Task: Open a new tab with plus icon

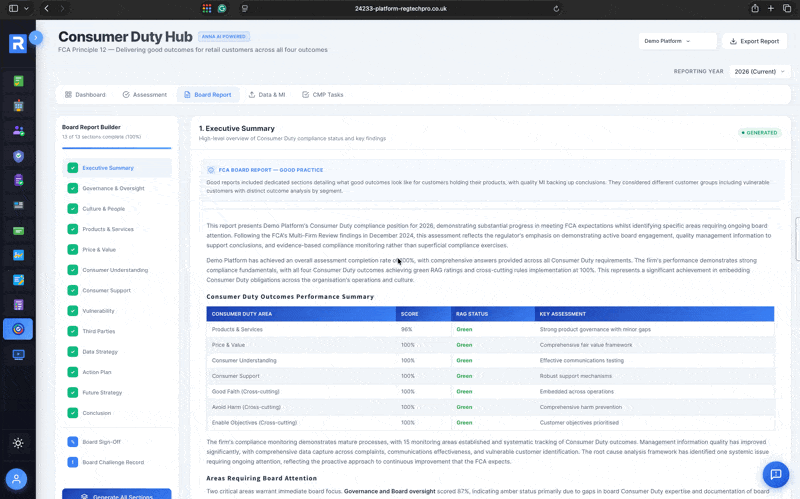Action: 771,8
